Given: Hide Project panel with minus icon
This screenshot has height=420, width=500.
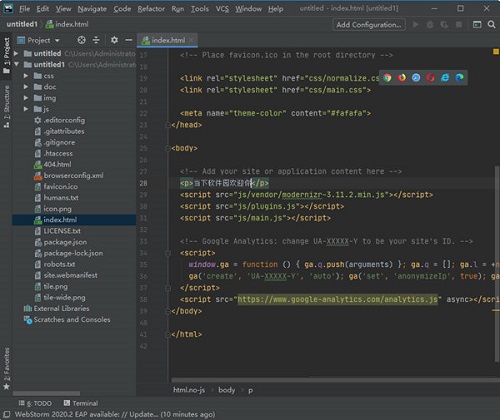Looking at the screenshot, I should [129, 40].
